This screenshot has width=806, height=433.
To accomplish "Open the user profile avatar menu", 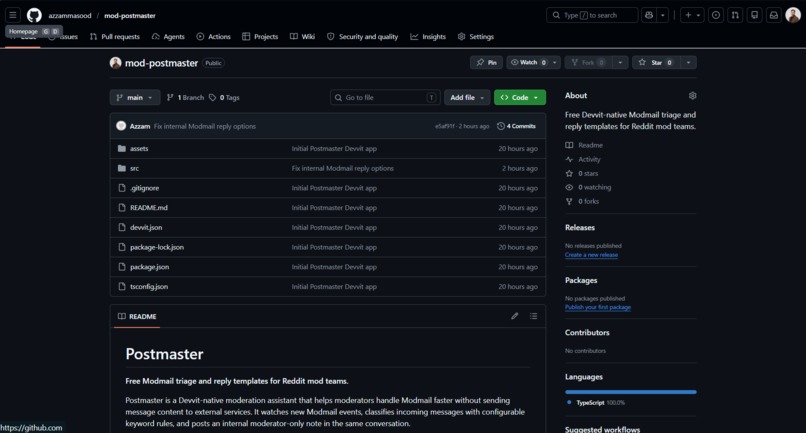I will pyautogui.click(x=793, y=15).
